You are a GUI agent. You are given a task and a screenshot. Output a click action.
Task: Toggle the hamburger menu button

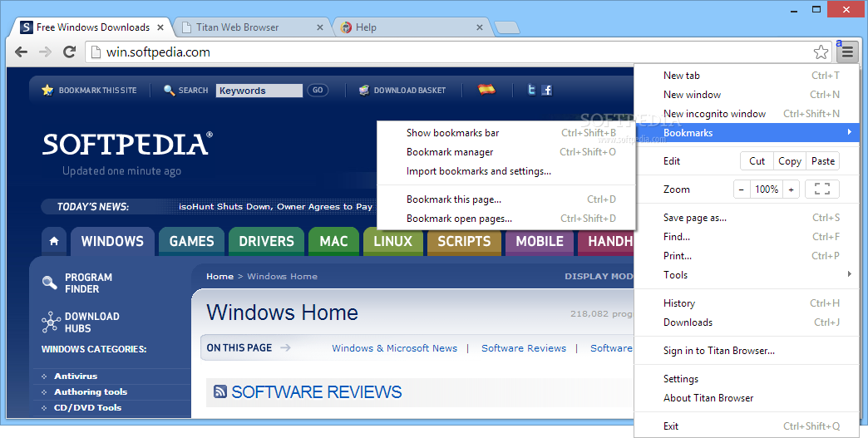coord(847,52)
